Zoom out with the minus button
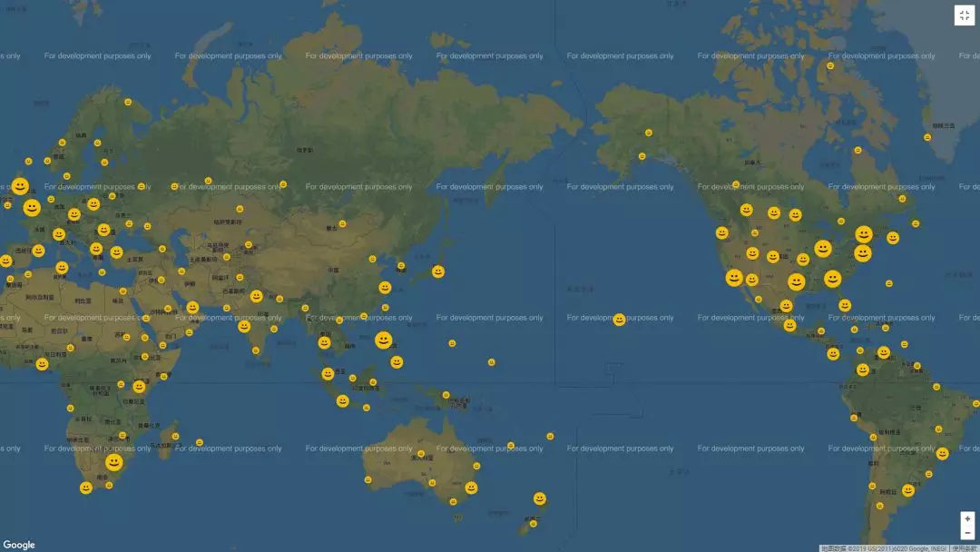Screen dimensions: 980x552 [967, 533]
